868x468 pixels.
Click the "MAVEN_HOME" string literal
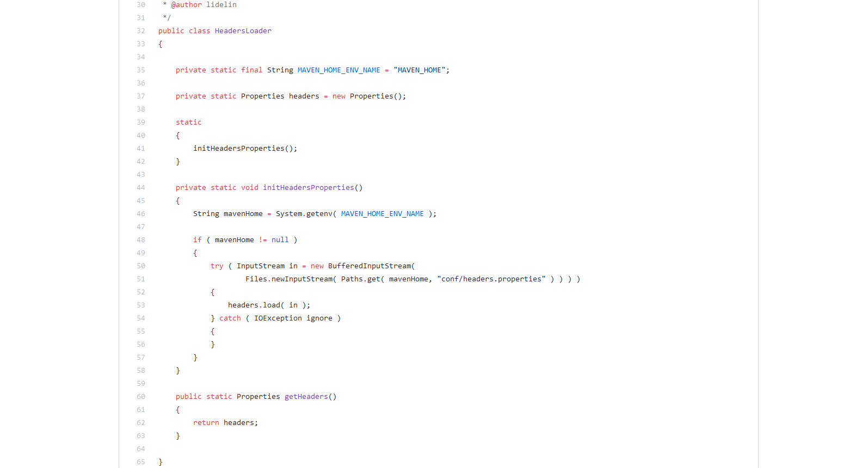coord(420,70)
